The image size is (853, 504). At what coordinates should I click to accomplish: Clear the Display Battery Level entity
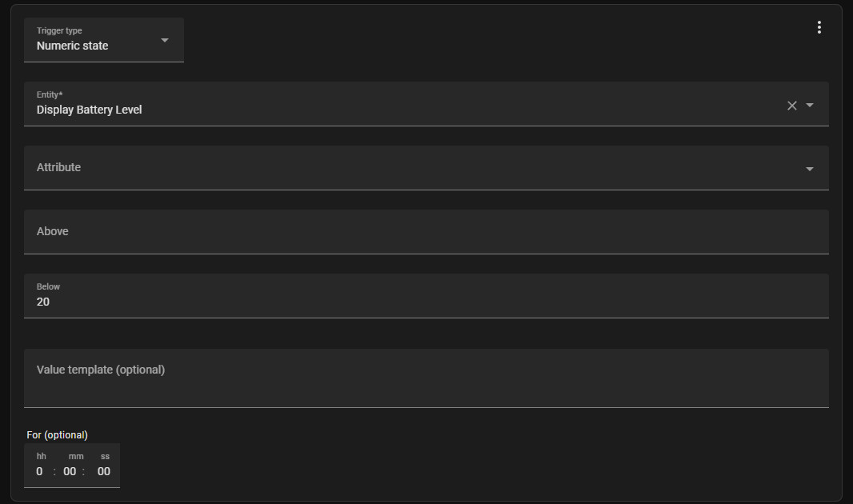click(791, 106)
